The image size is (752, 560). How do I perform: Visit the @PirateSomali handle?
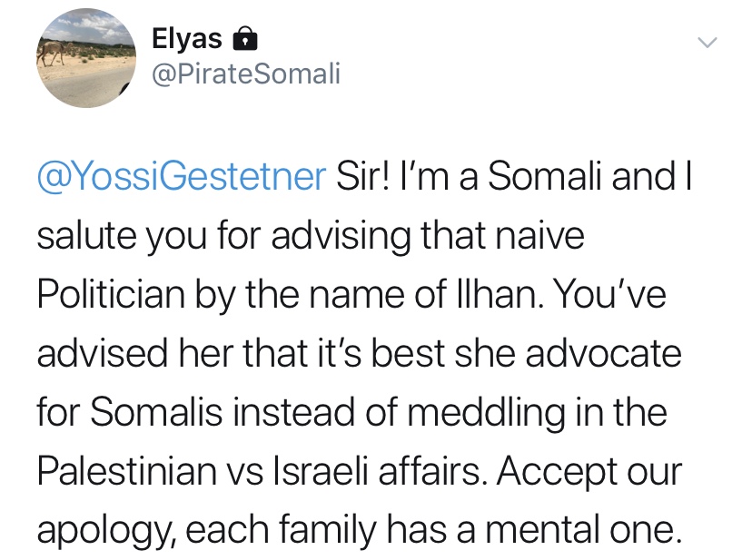246,74
